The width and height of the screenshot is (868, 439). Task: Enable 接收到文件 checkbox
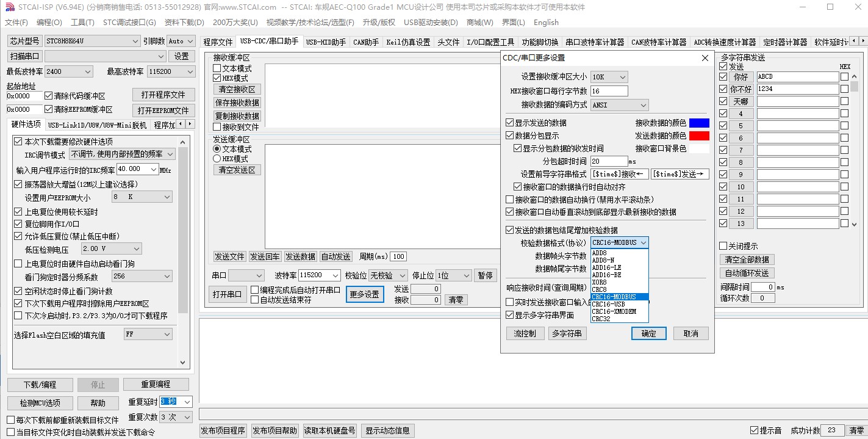(217, 127)
